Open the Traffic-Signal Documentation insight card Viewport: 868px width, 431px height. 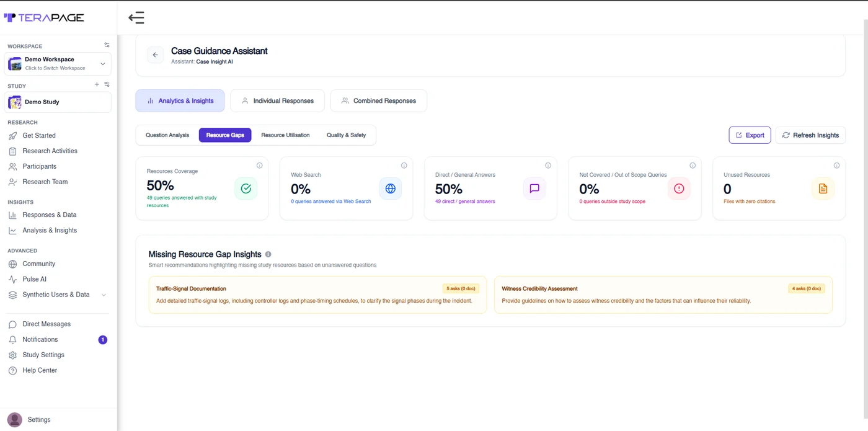317,295
